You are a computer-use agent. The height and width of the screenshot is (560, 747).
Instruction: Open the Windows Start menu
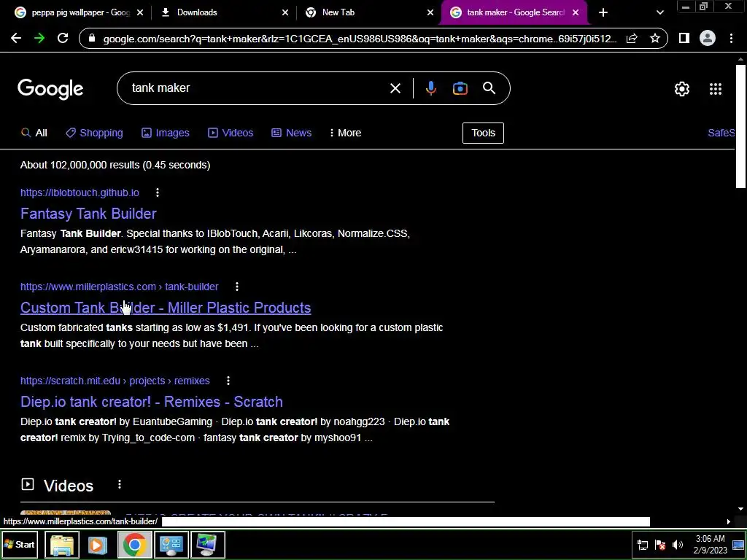tap(19, 544)
